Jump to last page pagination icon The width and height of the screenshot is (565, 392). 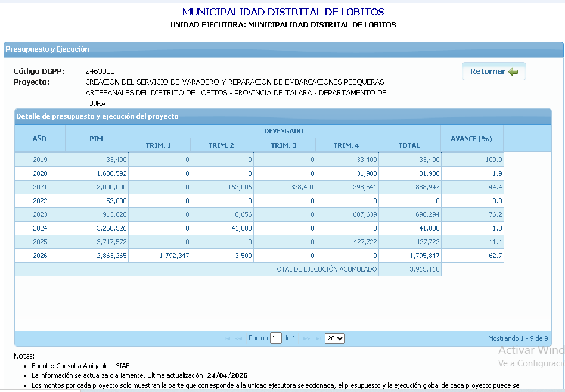[318, 338]
